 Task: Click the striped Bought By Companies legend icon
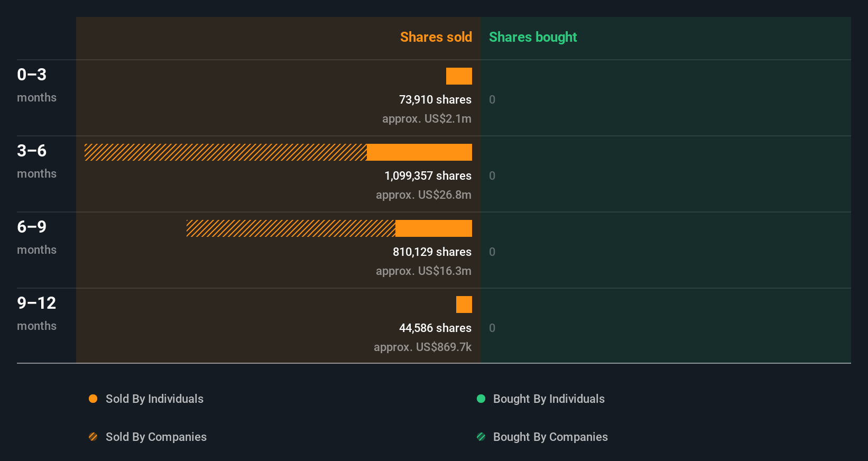click(481, 437)
